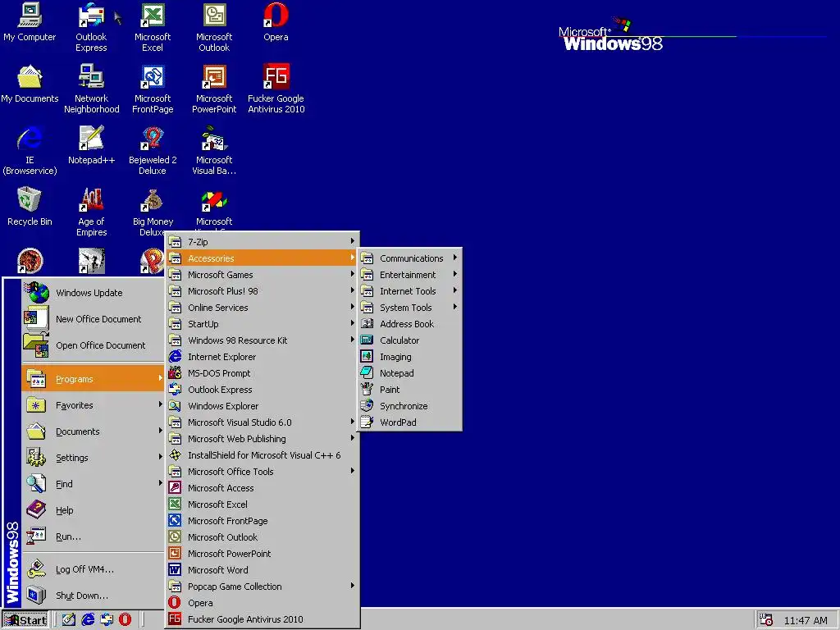Launch Microsoft Access from Programs
Screen dimensions: 840x630
tap(262, 487)
